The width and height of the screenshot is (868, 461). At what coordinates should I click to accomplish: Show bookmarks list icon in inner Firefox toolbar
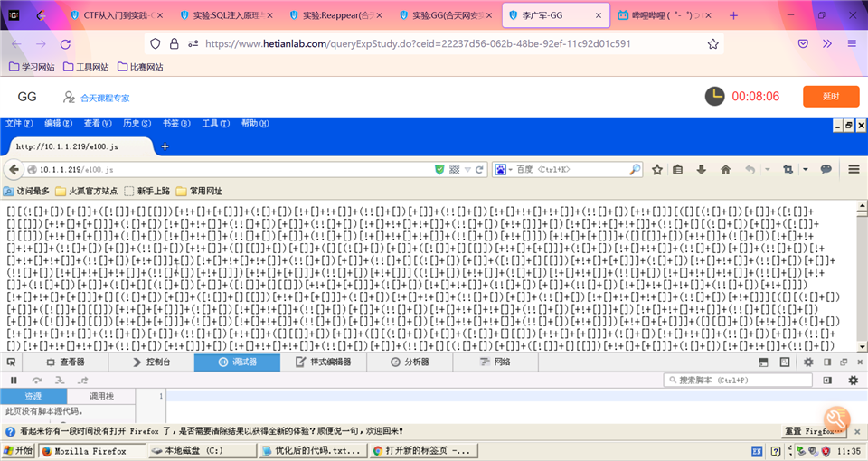(677, 169)
